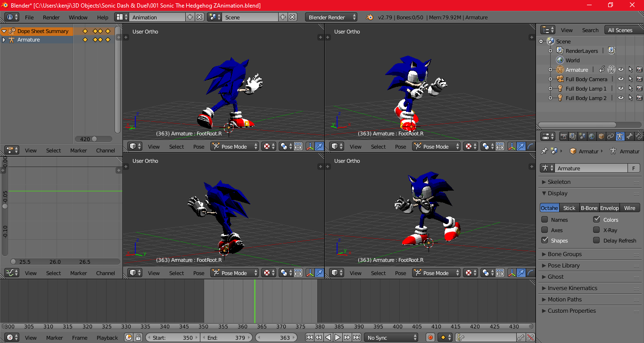
Task: Click Blender logo icon in info header
Action: point(370,17)
